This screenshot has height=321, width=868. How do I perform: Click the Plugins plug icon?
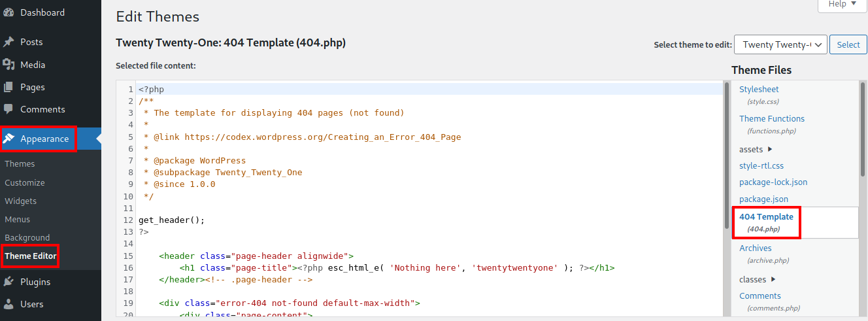(x=8, y=282)
